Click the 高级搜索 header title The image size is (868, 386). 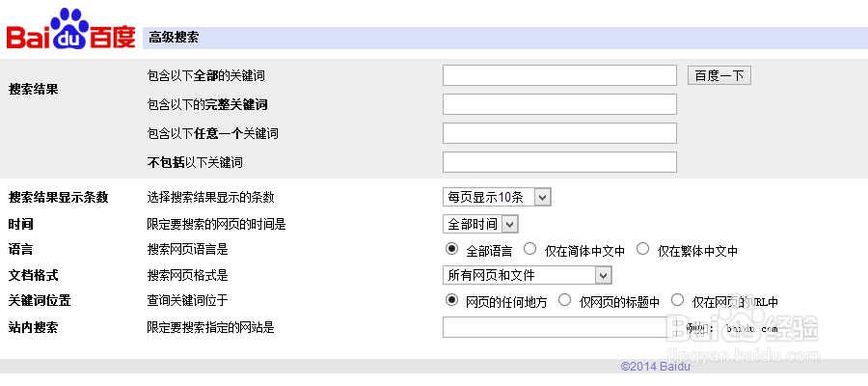(174, 38)
